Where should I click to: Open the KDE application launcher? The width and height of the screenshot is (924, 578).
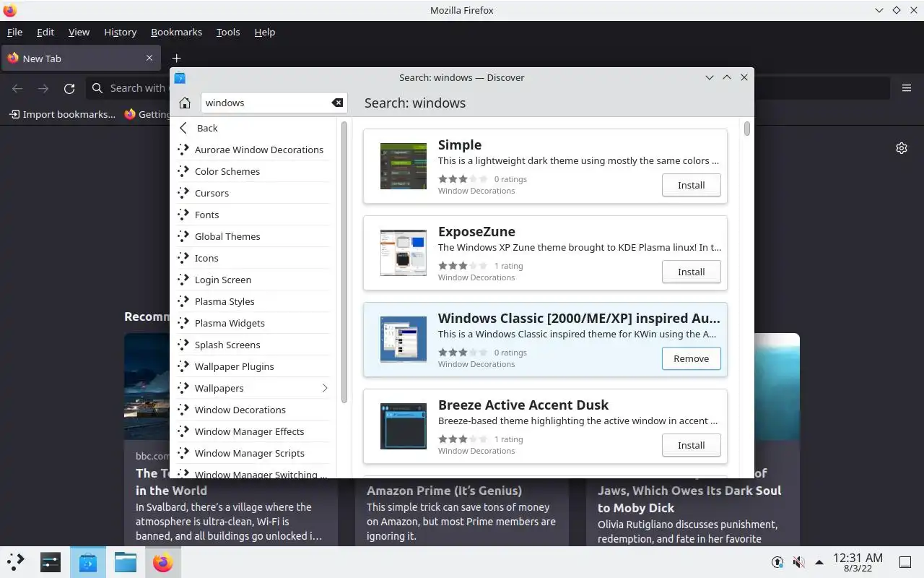click(15, 562)
